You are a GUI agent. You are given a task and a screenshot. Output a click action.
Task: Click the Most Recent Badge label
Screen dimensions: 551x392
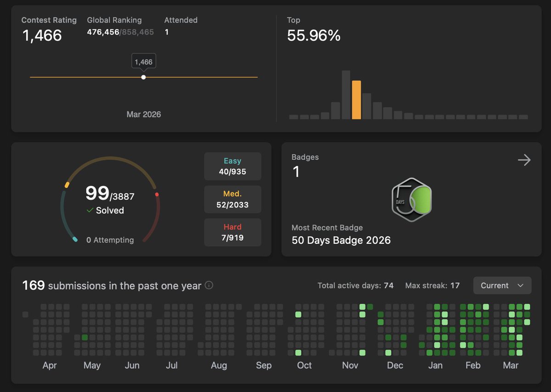tap(327, 228)
